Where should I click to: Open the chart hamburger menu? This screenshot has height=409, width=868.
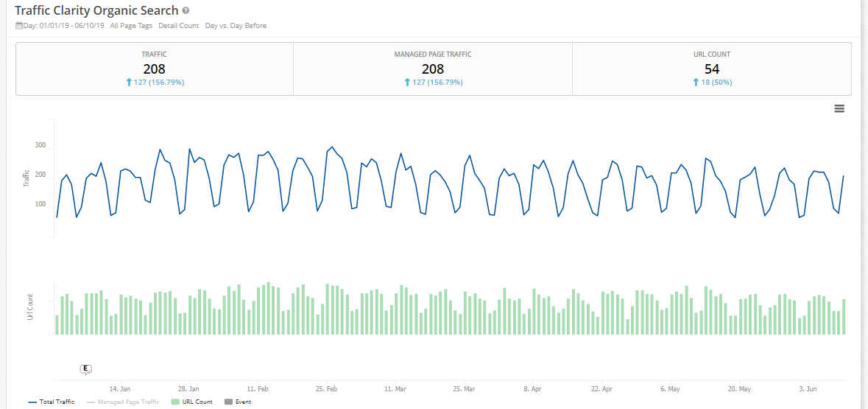click(839, 108)
